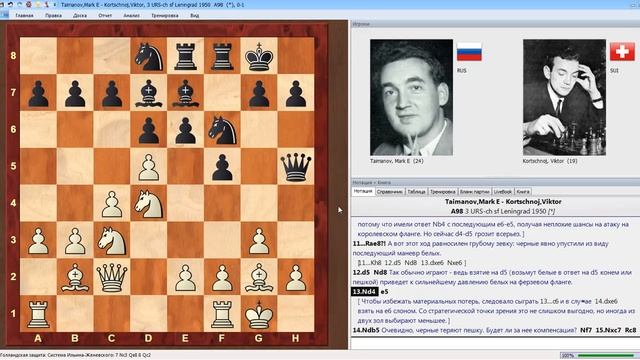Open the Тренировка ribbon tab in the top menu

(x=165, y=16)
